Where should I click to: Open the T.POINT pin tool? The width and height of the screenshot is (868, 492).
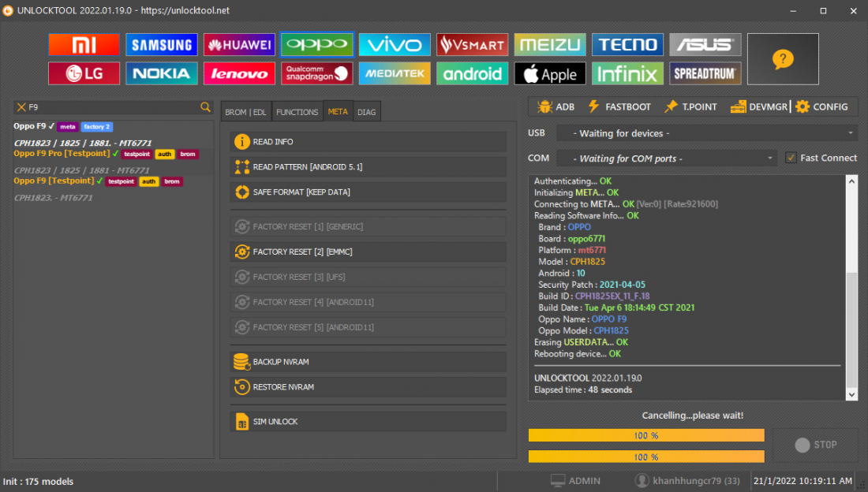(690, 106)
